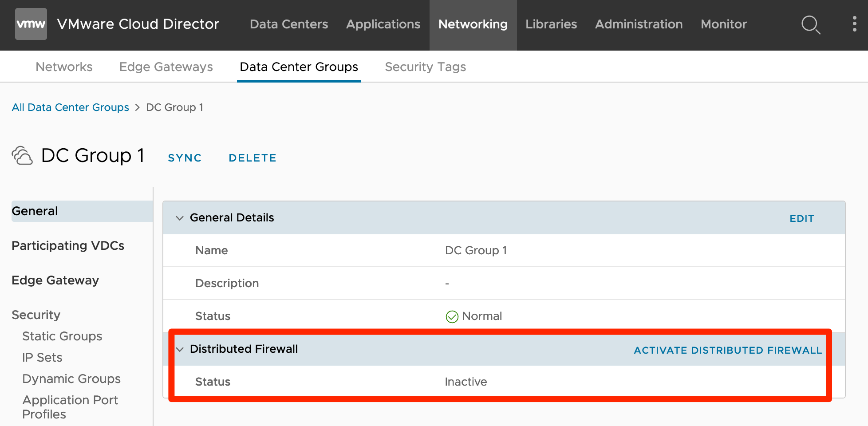The image size is (868, 426).
Task: Click EDIT in General Details
Action: (801, 218)
